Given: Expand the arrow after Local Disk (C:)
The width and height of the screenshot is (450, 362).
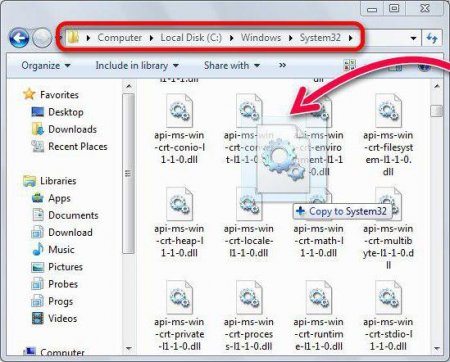Looking at the screenshot, I should click(232, 38).
